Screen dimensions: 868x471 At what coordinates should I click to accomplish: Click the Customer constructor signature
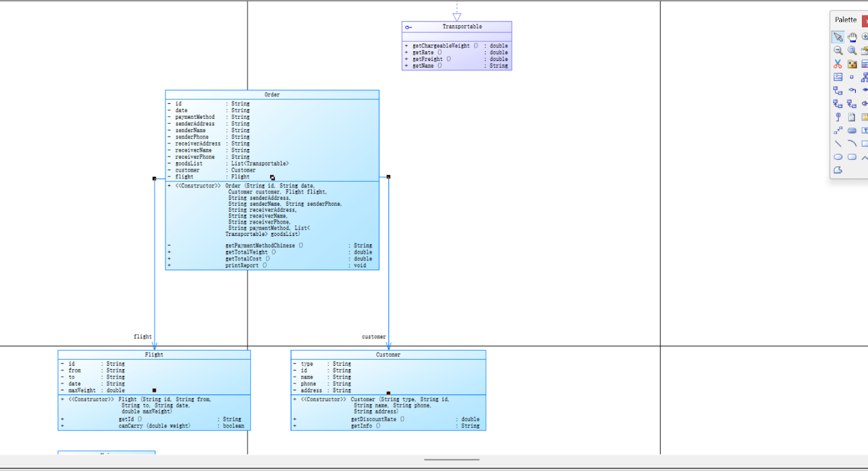pyautogui.click(x=400, y=405)
